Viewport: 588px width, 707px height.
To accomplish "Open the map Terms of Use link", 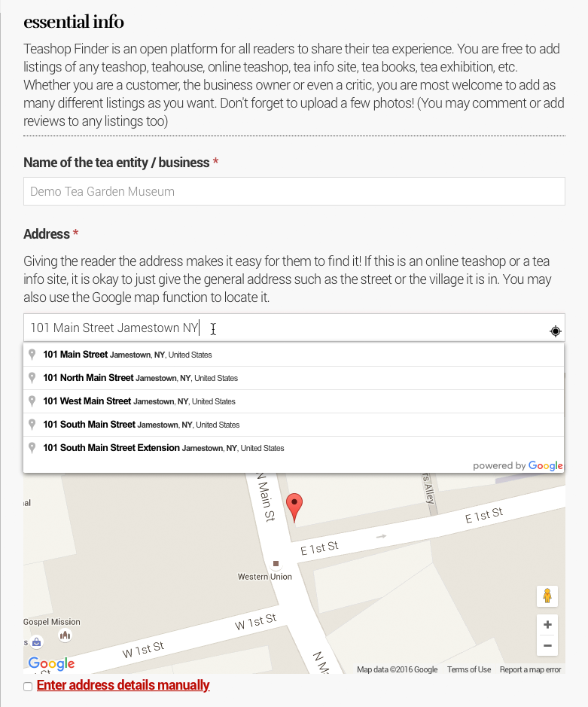I will 468,669.
